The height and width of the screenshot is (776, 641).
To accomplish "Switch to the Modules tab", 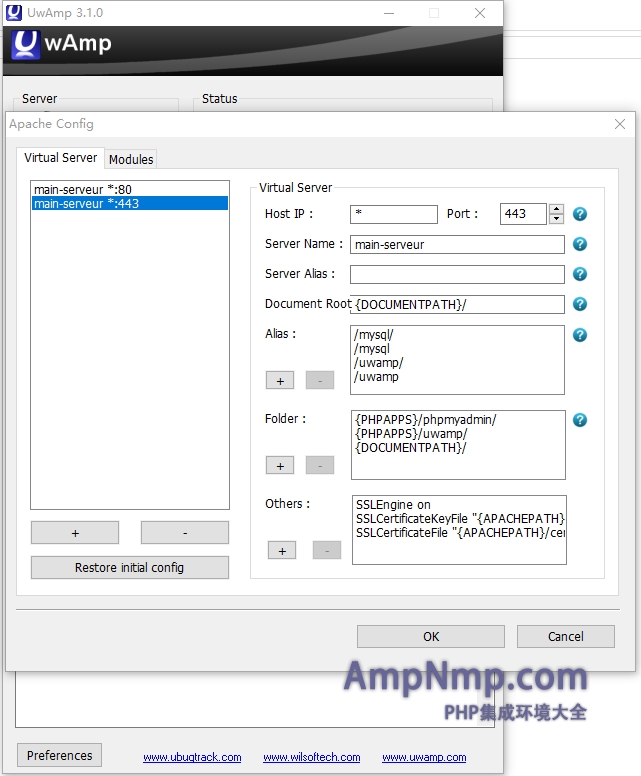I will [x=131, y=159].
